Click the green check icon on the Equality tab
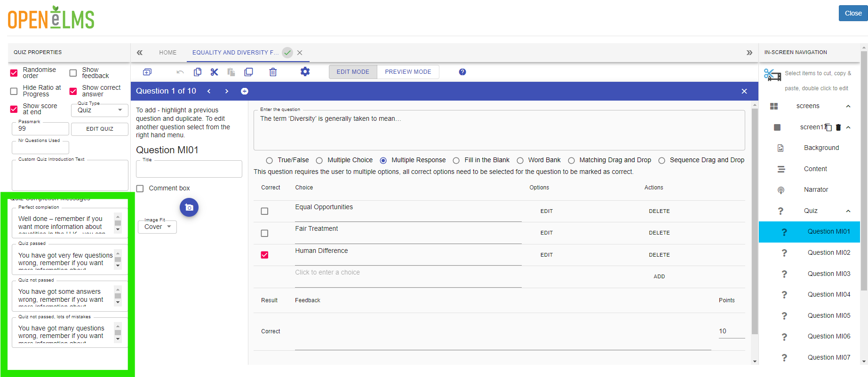The height and width of the screenshot is (377, 868). [287, 53]
